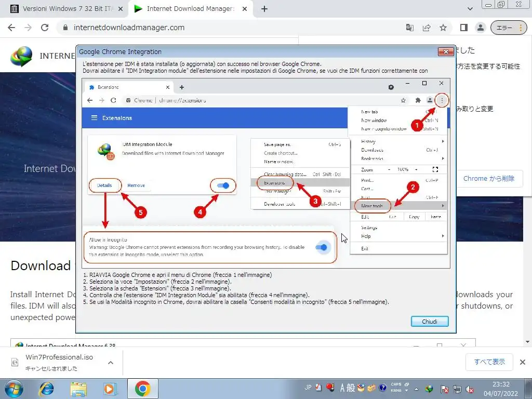
Task: Reload the internetdownloadmanager.com page
Action: [45, 28]
